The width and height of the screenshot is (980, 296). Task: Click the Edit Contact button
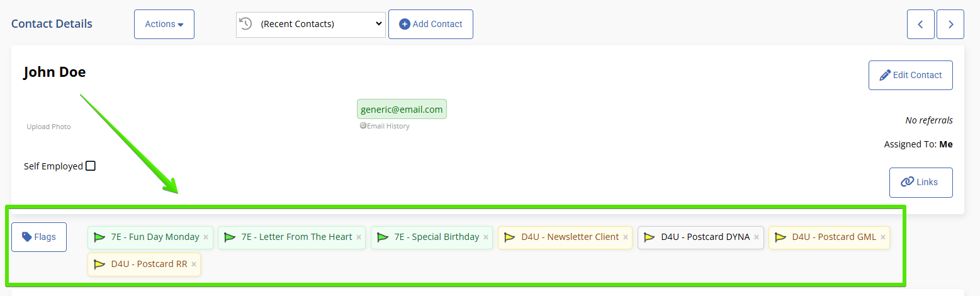910,75
